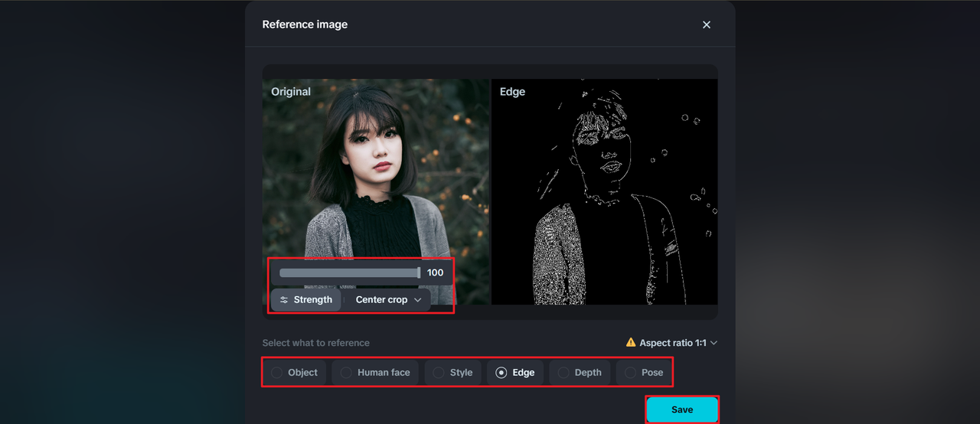The width and height of the screenshot is (980, 424).
Task: Click the 'Select what to reference' label
Action: click(x=315, y=343)
